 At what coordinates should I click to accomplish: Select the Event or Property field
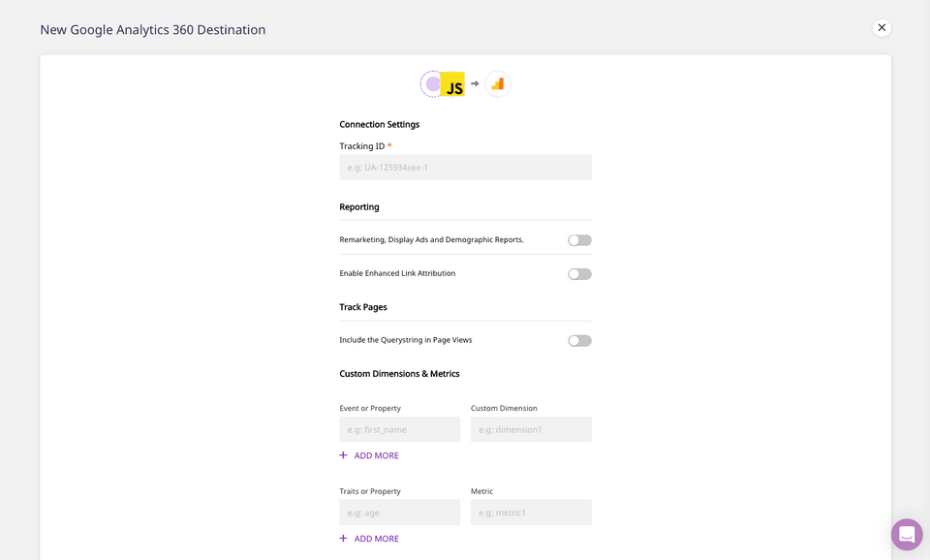click(399, 428)
